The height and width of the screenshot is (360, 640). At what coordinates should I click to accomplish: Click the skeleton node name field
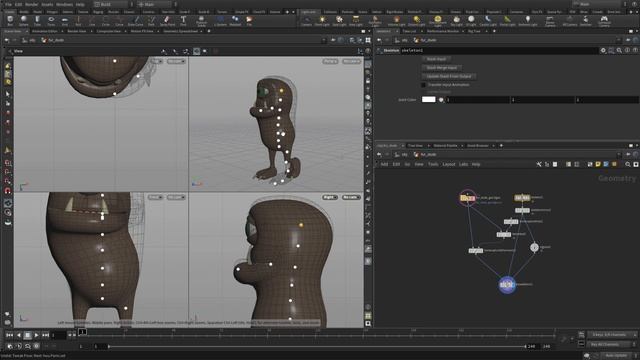tap(499, 50)
